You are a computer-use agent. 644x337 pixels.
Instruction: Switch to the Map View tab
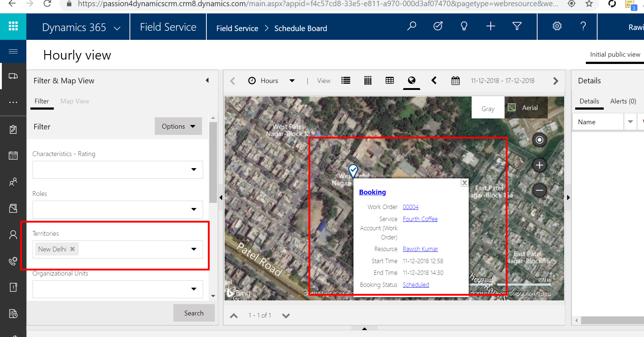click(75, 101)
